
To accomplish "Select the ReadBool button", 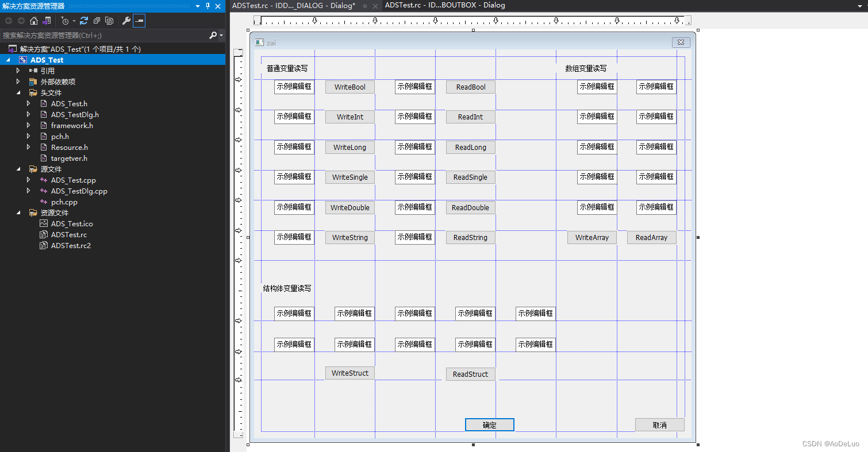I will pos(471,87).
